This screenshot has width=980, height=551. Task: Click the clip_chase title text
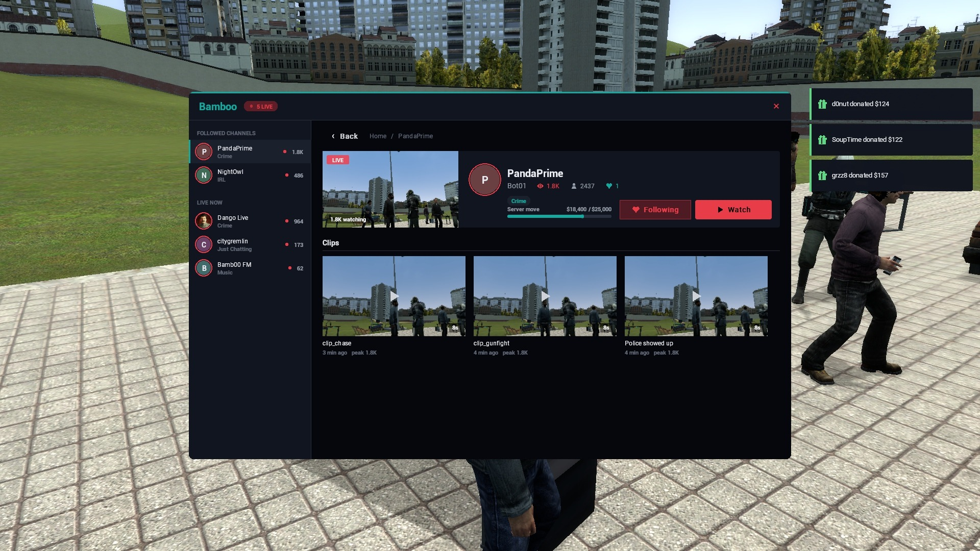(x=337, y=343)
